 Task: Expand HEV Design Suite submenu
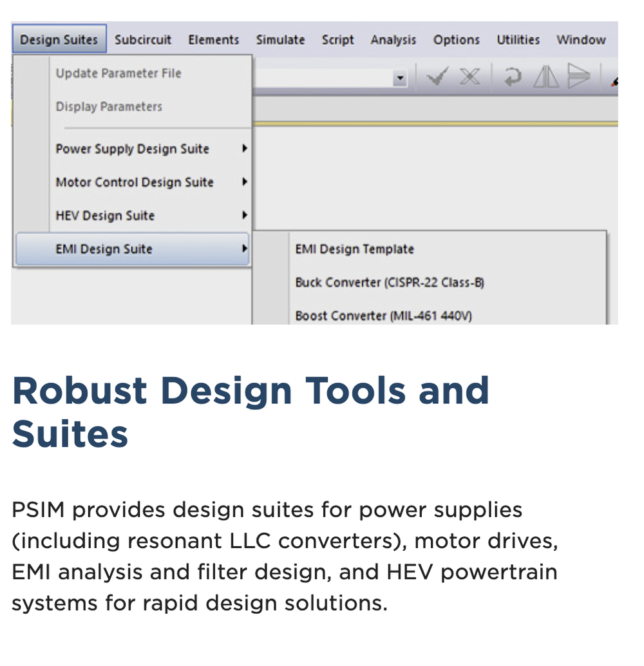click(x=133, y=215)
